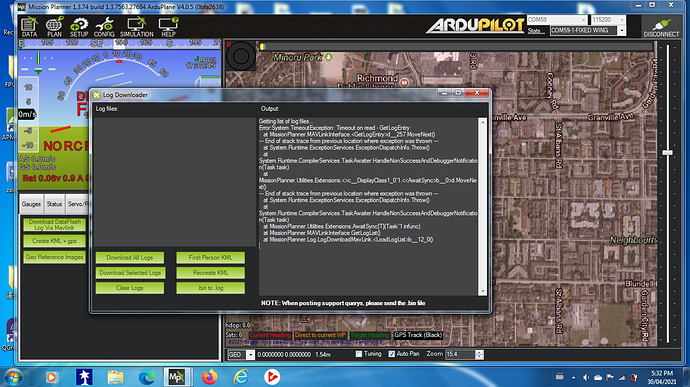Open the PLAN flight planner icon
This screenshot has width=690, height=387.
click(x=54, y=27)
